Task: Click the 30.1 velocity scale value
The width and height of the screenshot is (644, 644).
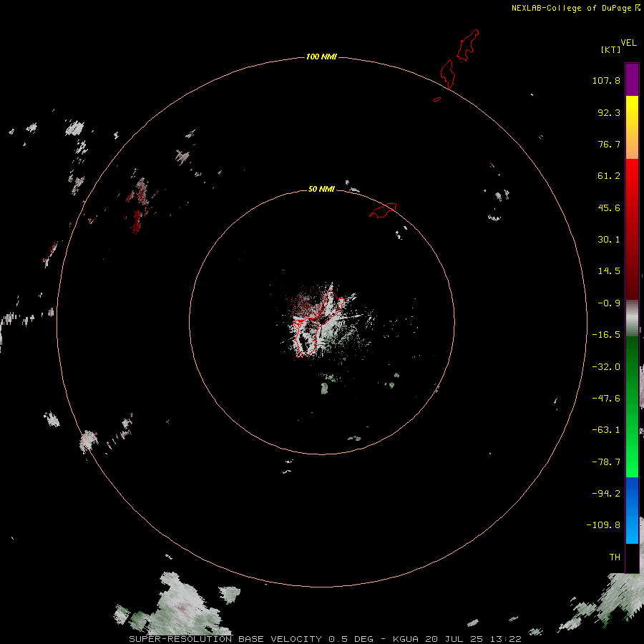Action: tap(609, 240)
